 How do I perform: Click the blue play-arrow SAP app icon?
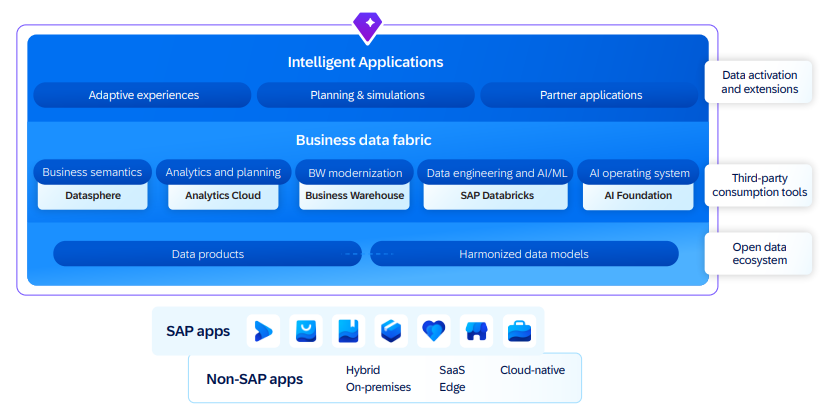(x=263, y=331)
